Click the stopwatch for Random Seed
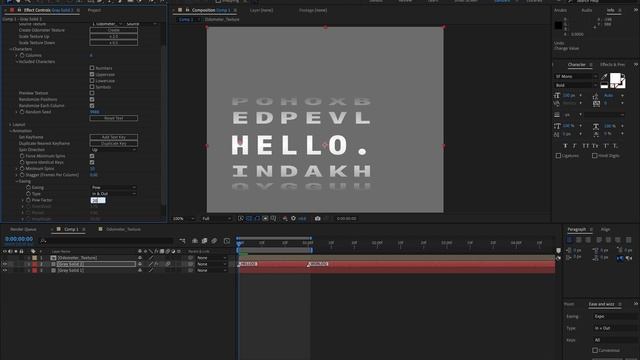Screen dimensions: 640x360 point(22,112)
